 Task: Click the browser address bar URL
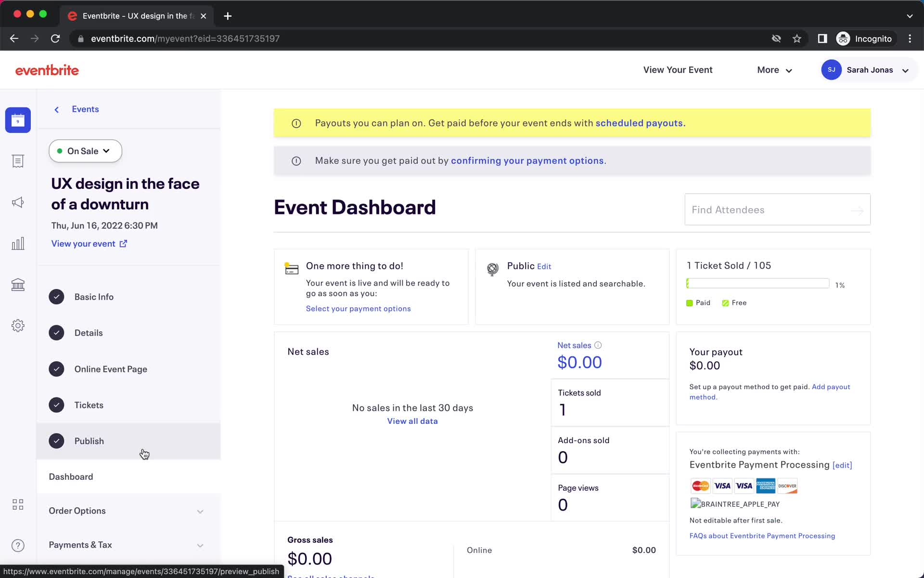(185, 39)
